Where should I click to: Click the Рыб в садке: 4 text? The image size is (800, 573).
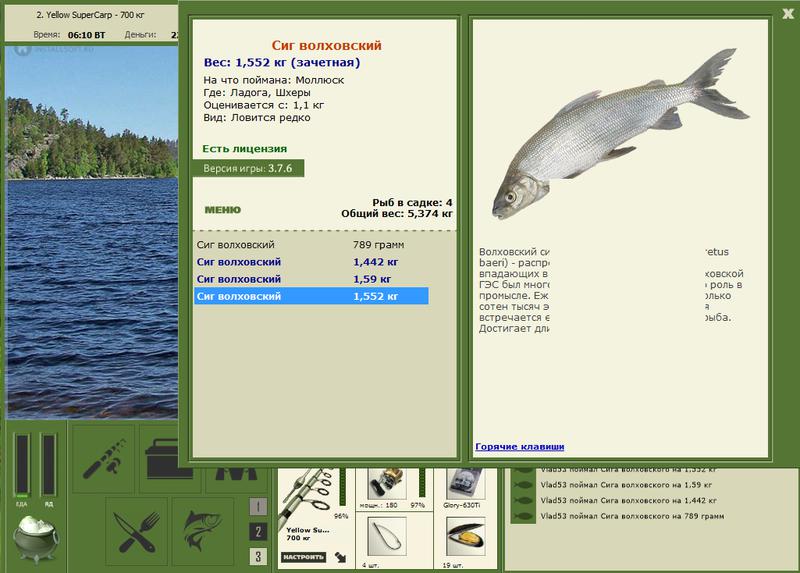[412, 203]
